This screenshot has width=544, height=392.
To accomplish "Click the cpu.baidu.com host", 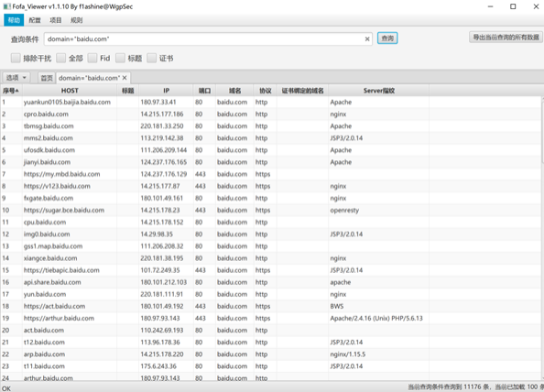I will pos(45,222).
